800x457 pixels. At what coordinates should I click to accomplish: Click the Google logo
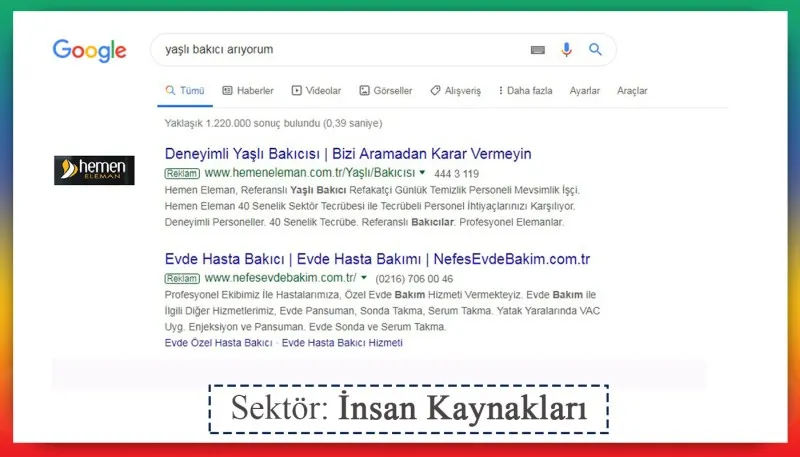coord(89,50)
